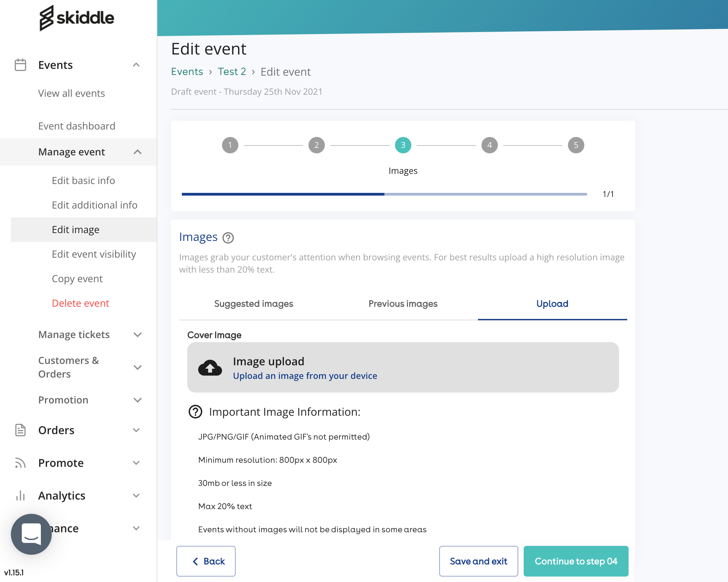Screen dimensions: 728x582
Task: Click help icon next to Images heading
Action: pos(228,238)
